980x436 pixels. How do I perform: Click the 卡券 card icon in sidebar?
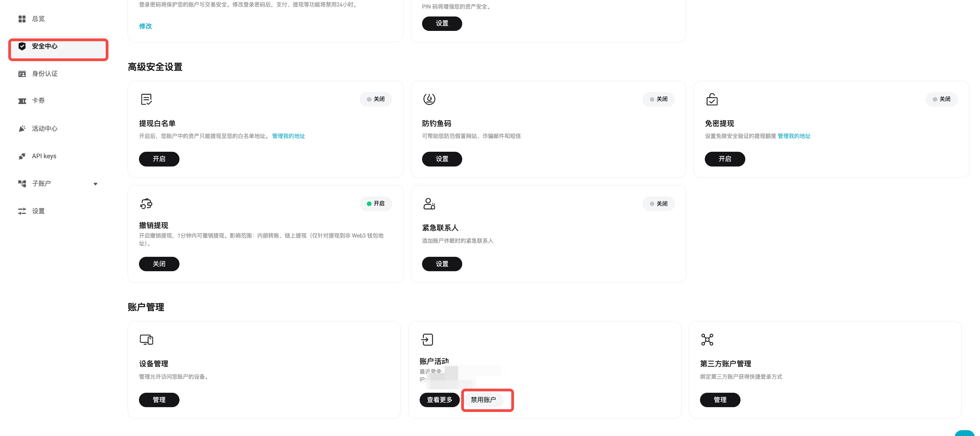point(22,101)
